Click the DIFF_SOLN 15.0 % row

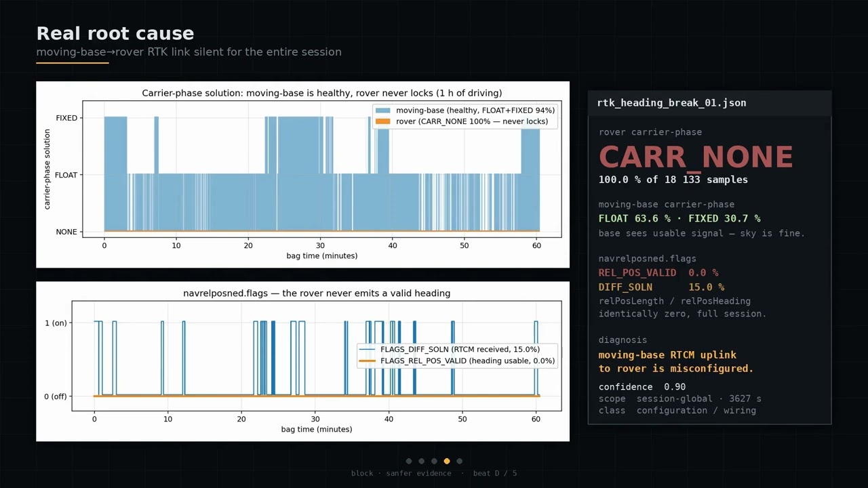[661, 287]
